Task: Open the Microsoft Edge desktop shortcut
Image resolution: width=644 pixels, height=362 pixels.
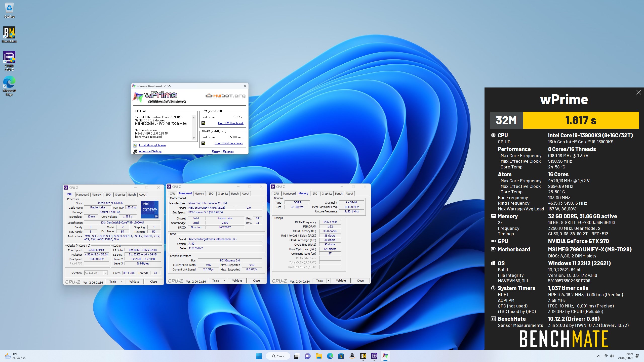Action: [x=9, y=86]
